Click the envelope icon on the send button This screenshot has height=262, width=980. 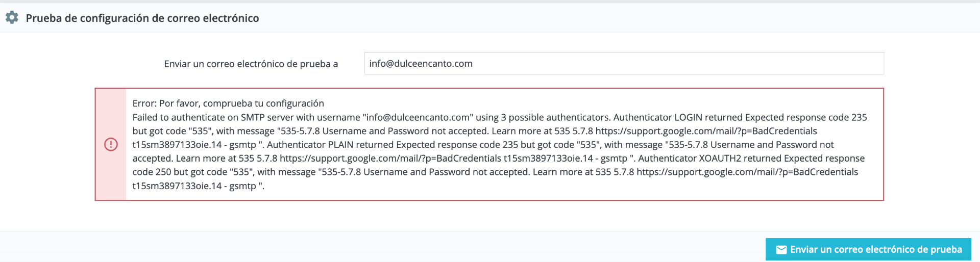click(781, 250)
